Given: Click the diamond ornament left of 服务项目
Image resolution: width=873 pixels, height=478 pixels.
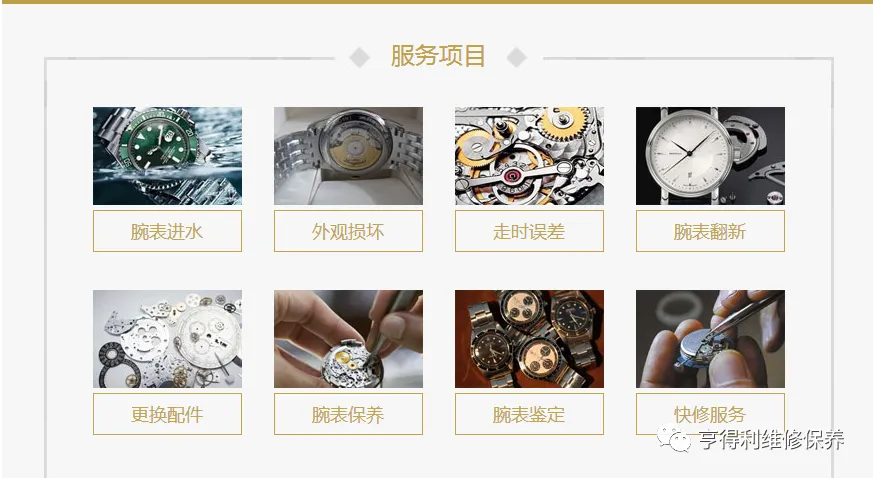Looking at the screenshot, I should coord(360,57).
